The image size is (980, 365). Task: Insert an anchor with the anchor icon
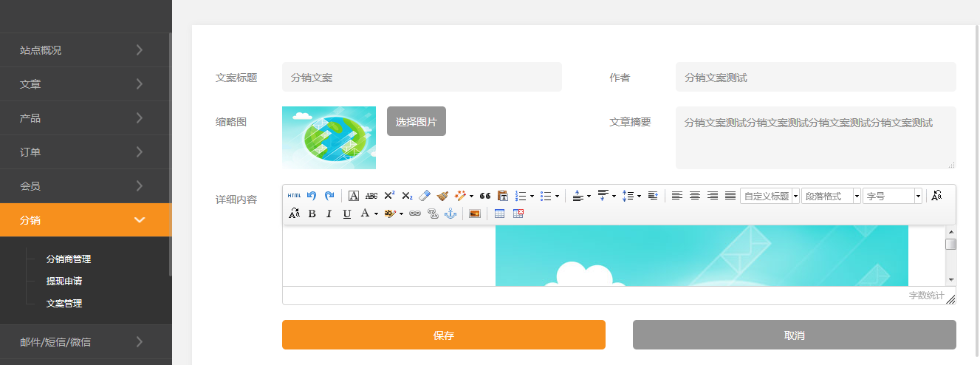tap(450, 214)
